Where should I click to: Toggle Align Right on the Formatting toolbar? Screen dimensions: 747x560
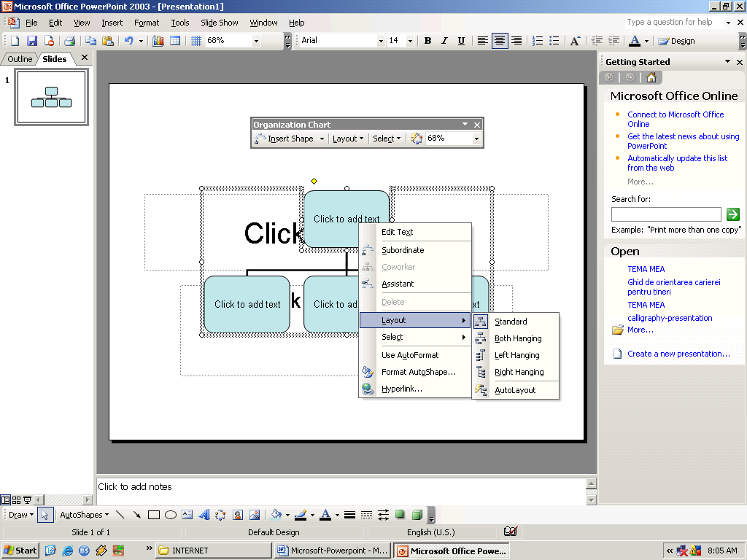click(516, 41)
